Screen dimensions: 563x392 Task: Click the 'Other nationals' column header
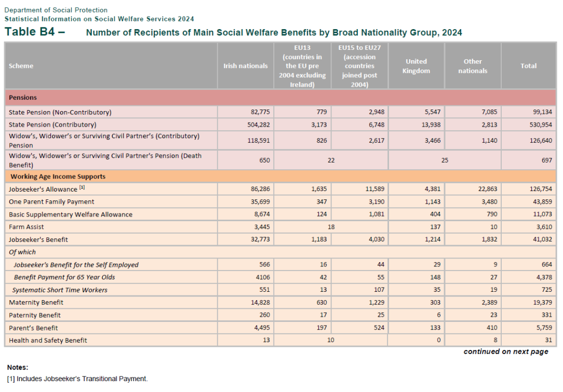point(473,66)
